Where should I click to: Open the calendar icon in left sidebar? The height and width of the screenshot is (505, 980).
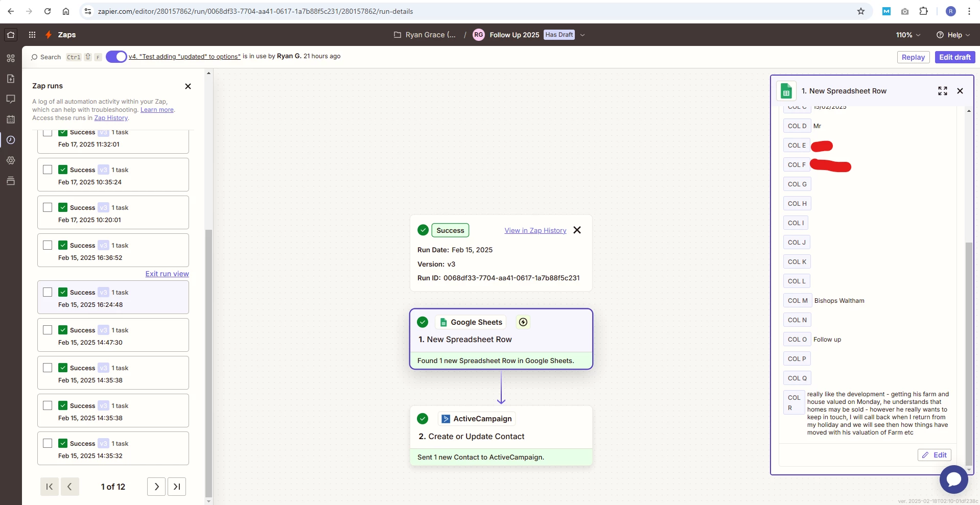pyautogui.click(x=11, y=119)
